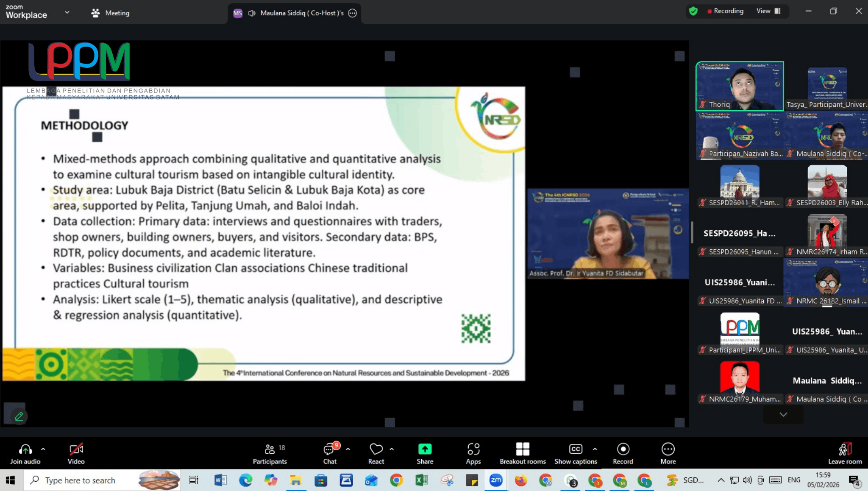Image resolution: width=868 pixels, height=491 pixels.
Task: Click the annotation pencil icon
Action: [19, 416]
